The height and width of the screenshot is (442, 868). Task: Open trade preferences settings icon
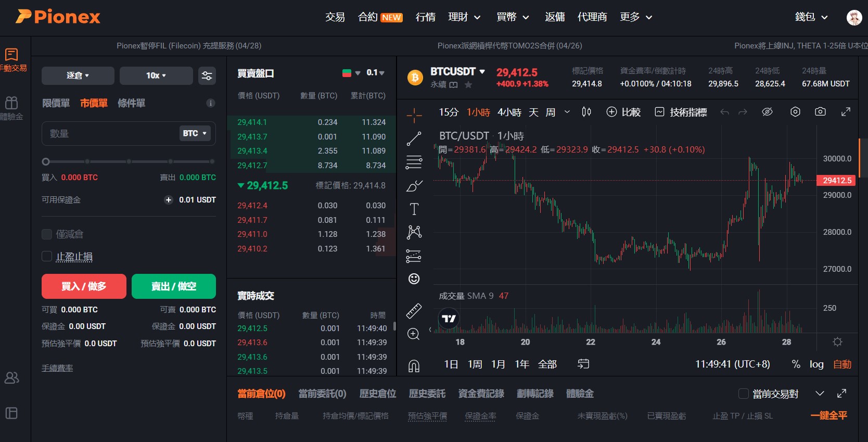pyautogui.click(x=207, y=75)
